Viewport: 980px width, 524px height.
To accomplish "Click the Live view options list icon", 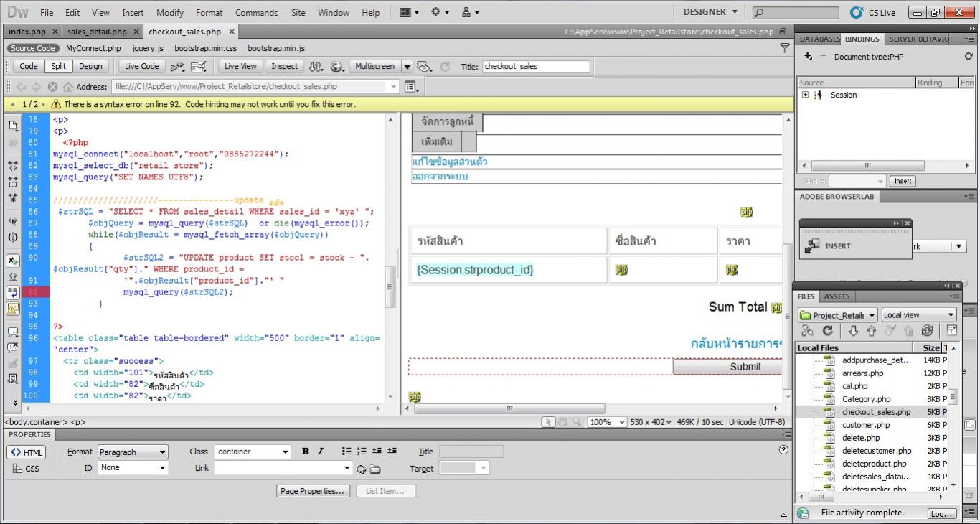I will [412, 87].
